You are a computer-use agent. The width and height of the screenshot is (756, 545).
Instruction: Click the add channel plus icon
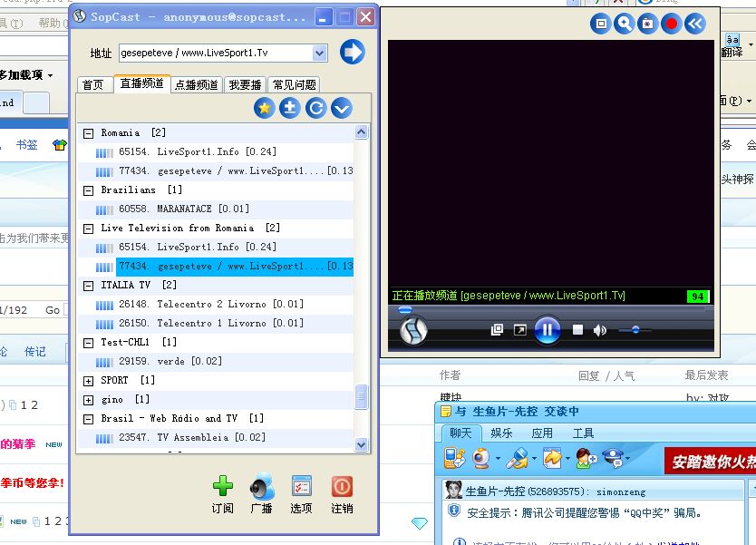click(290, 108)
